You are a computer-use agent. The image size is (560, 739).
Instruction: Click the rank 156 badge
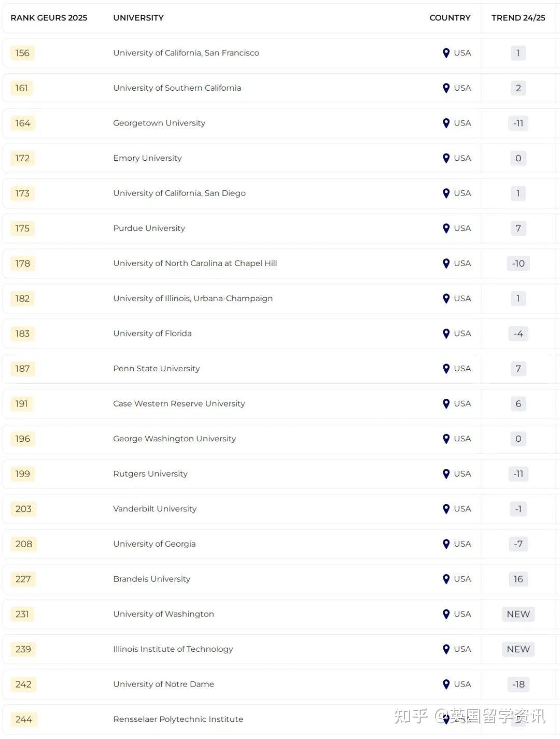22,53
